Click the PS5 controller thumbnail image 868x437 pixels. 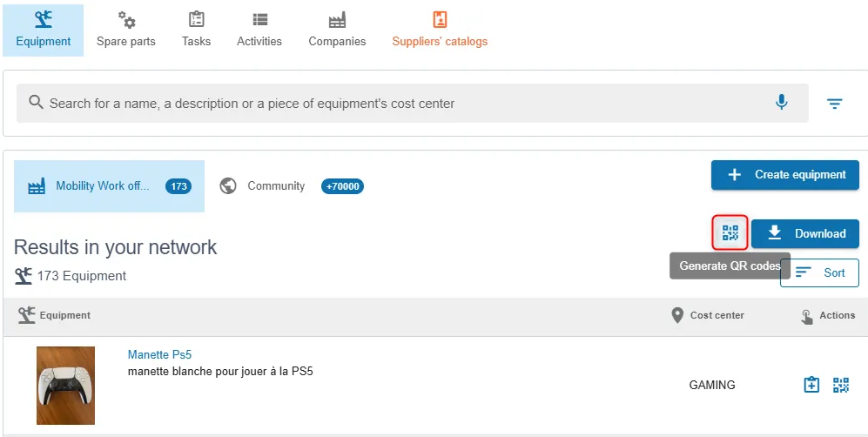click(66, 386)
